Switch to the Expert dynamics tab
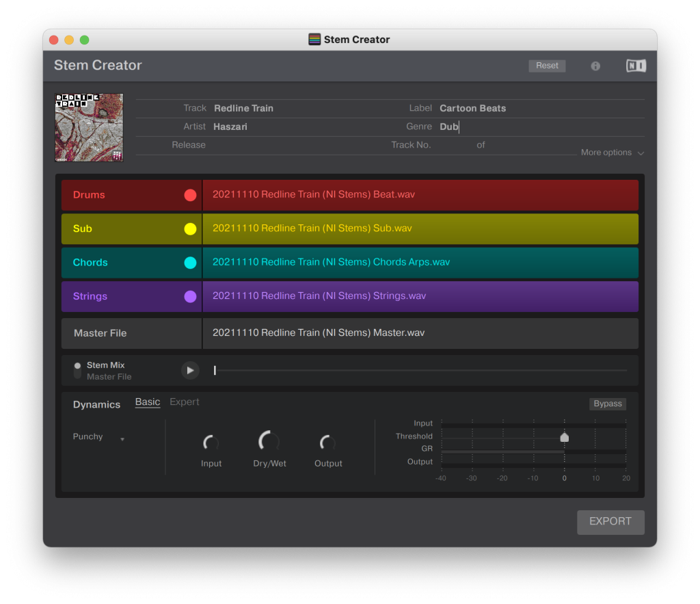The height and width of the screenshot is (604, 700). [x=185, y=402]
